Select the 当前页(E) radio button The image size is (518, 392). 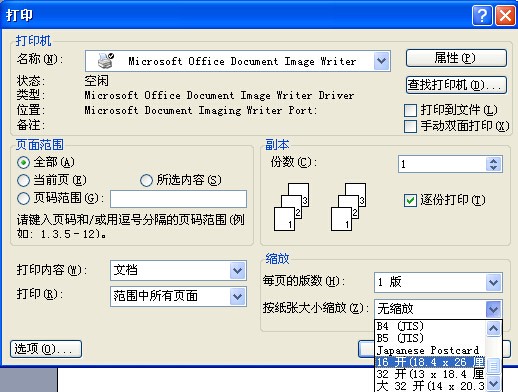click(x=23, y=180)
